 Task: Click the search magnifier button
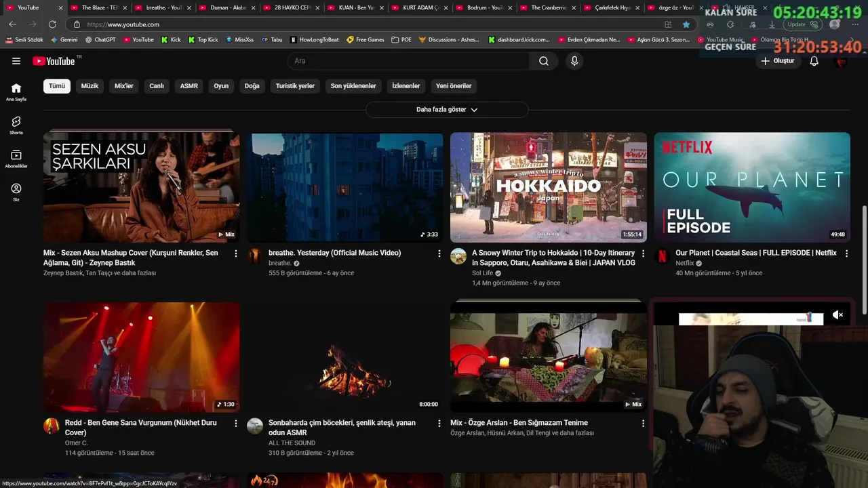pos(544,61)
